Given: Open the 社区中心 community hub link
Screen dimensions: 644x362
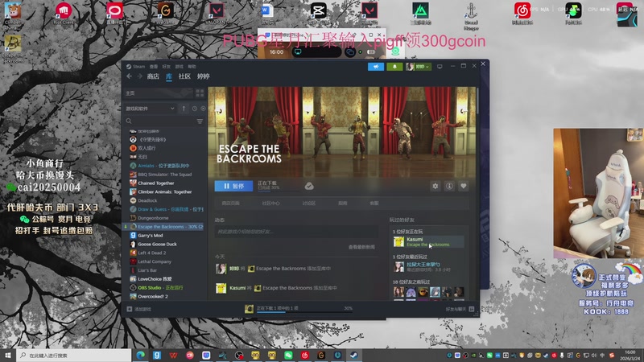Looking at the screenshot, I should (270, 204).
